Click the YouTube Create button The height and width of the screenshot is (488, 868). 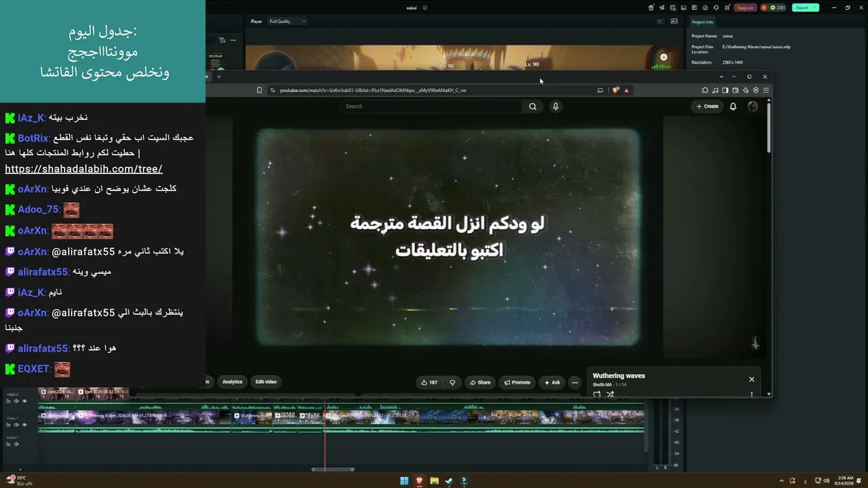click(707, 106)
